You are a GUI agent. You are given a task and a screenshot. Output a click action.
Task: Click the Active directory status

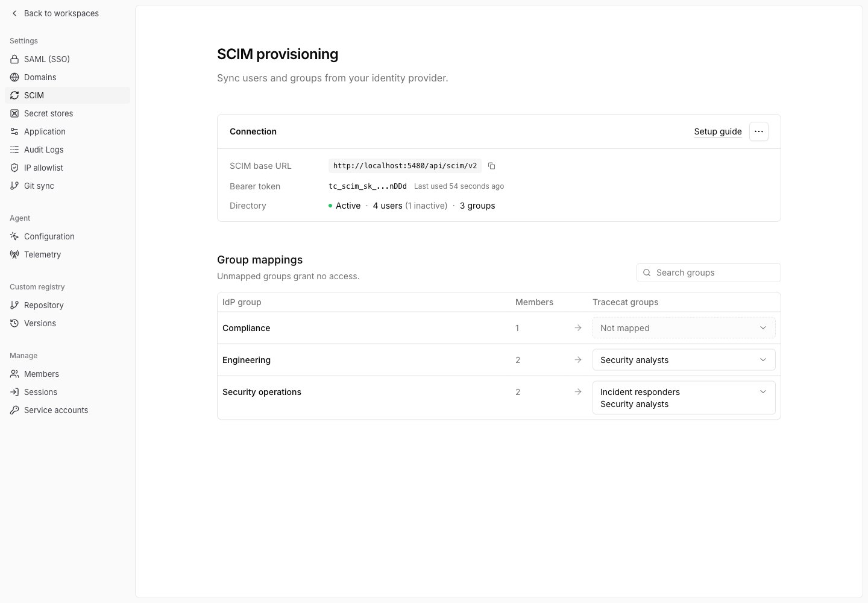click(x=344, y=206)
